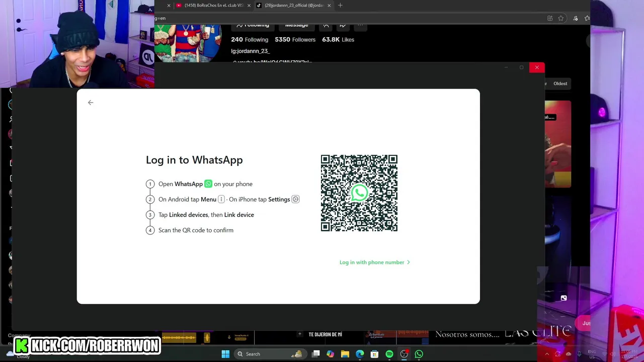Screen dimensions: 644x362
Task: Click Log in with phone number link
Action: tap(375, 262)
